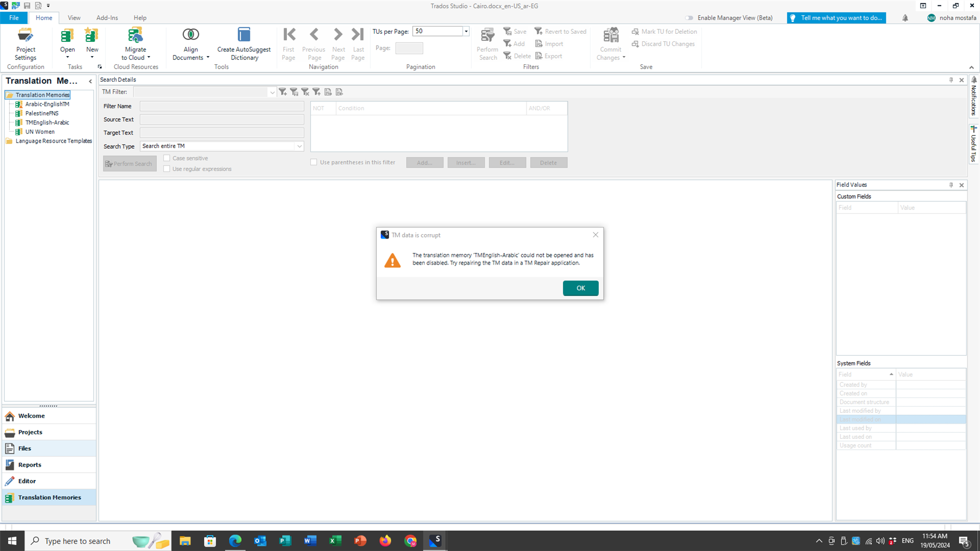Check the Case sensitive option

(167, 158)
